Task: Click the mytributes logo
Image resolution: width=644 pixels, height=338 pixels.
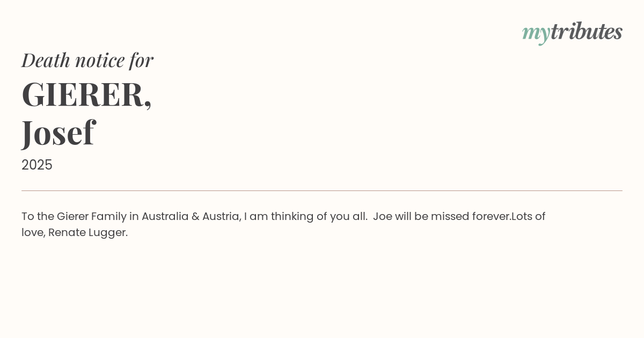Action: tap(572, 32)
